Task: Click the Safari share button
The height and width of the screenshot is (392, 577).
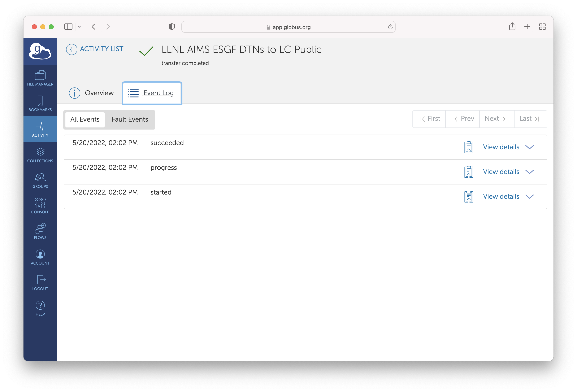Action: pyautogui.click(x=512, y=26)
